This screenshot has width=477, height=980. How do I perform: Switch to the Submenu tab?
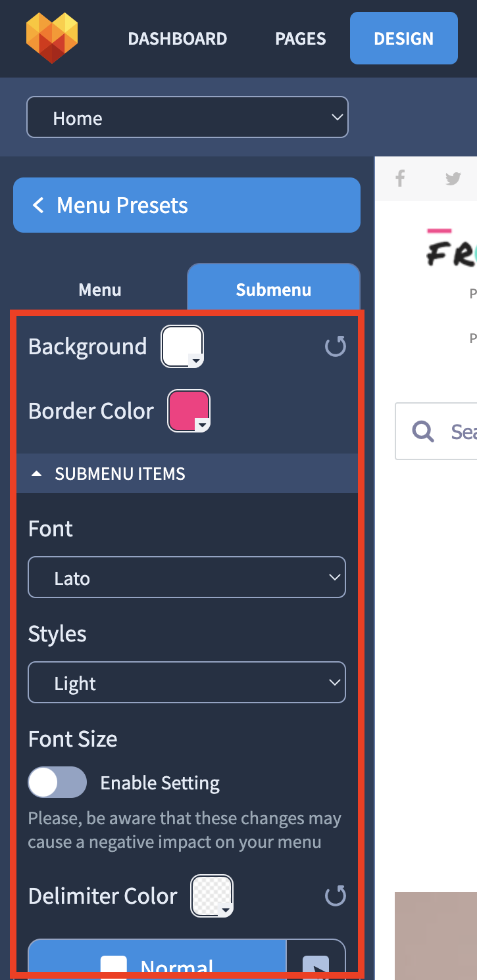(x=274, y=289)
